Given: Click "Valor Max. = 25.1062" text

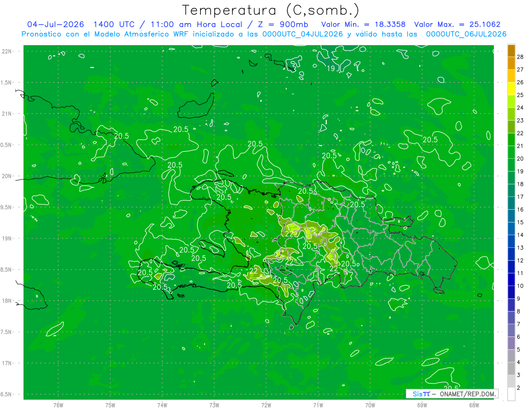Looking at the screenshot, I should (x=457, y=24).
